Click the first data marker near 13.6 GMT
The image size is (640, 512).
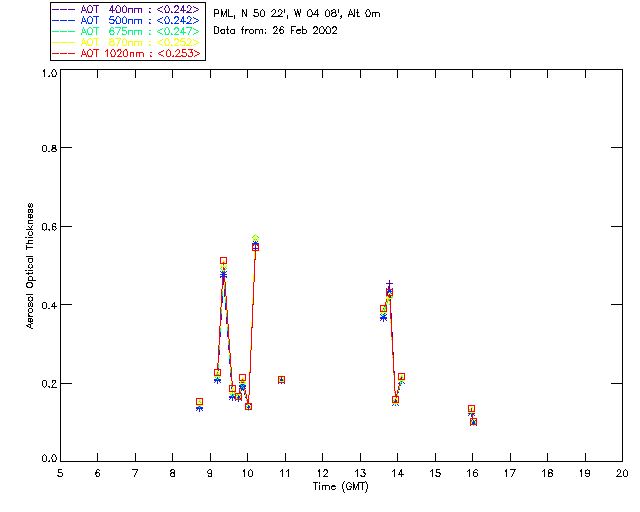pos(383,310)
